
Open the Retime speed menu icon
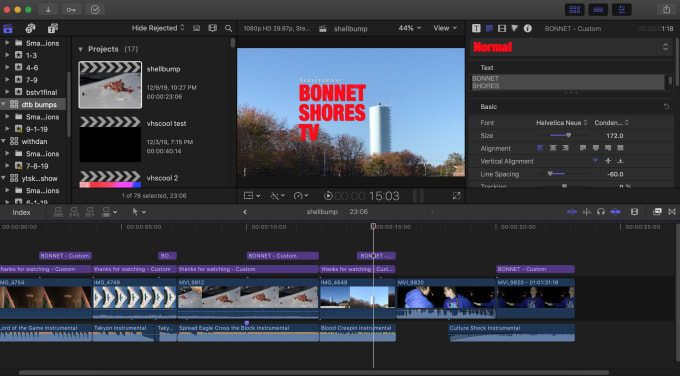click(301, 196)
